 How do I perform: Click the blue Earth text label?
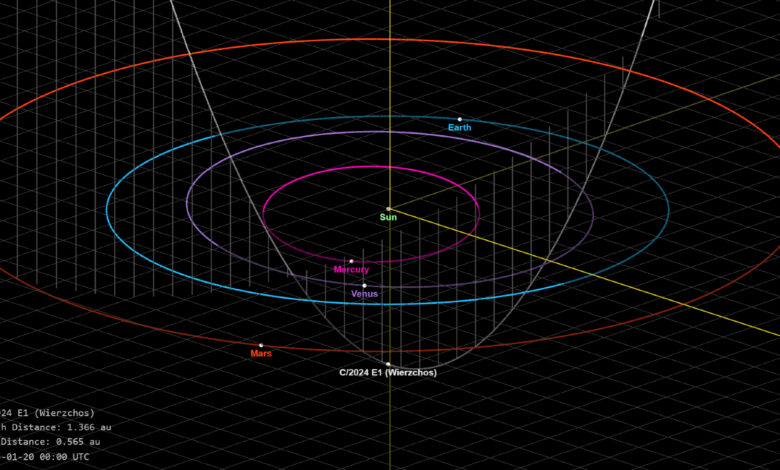click(460, 128)
